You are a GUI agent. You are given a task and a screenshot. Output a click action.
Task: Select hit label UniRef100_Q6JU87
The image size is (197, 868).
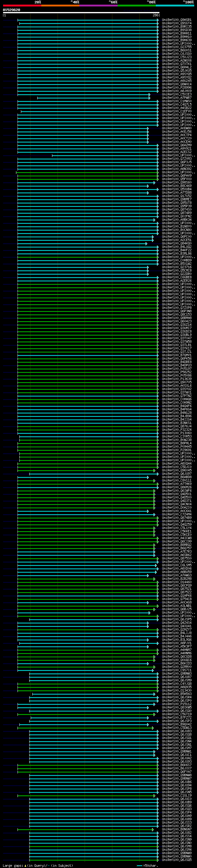[177, 677]
